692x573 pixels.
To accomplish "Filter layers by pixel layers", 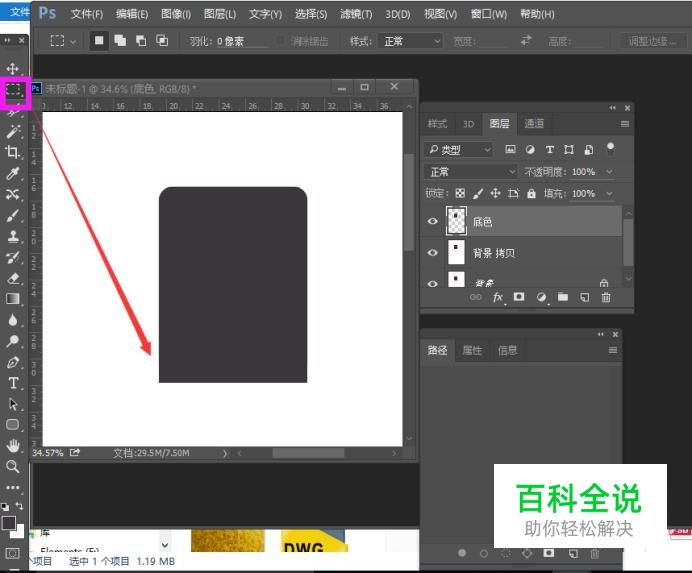I will tap(510, 149).
